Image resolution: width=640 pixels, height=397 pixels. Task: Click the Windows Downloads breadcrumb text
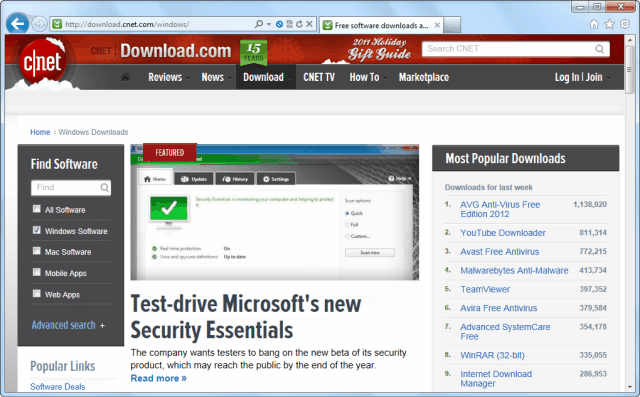point(93,132)
